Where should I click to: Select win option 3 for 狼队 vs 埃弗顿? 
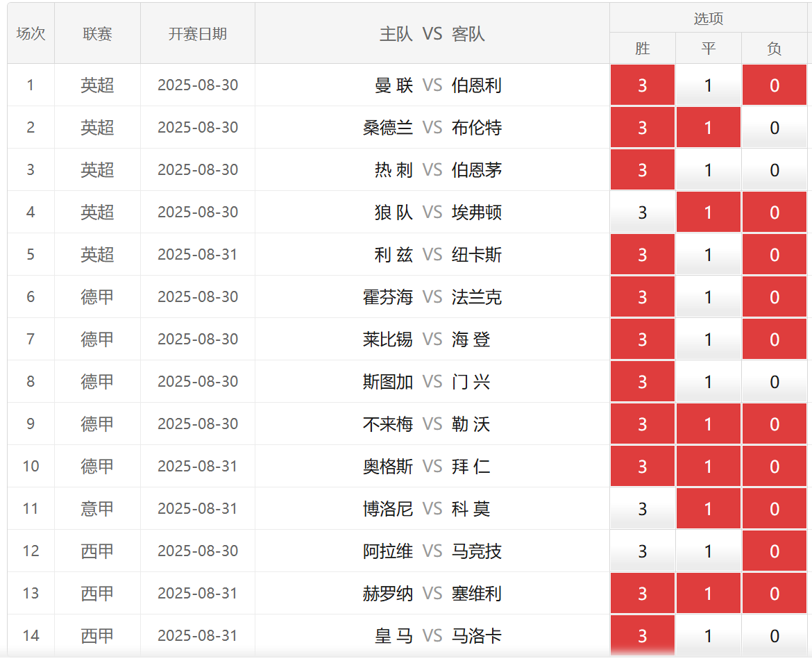[x=642, y=212]
